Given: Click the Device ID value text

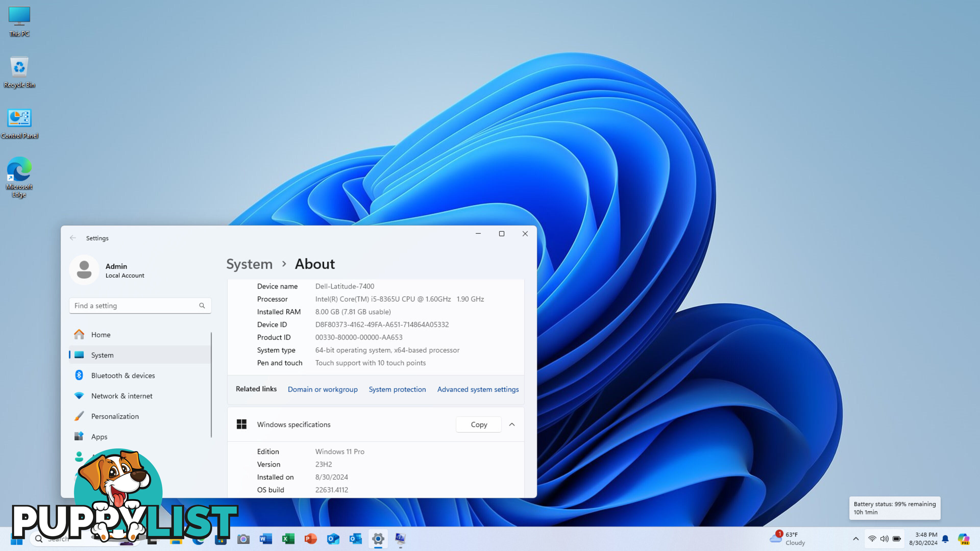Looking at the screenshot, I should tap(382, 325).
